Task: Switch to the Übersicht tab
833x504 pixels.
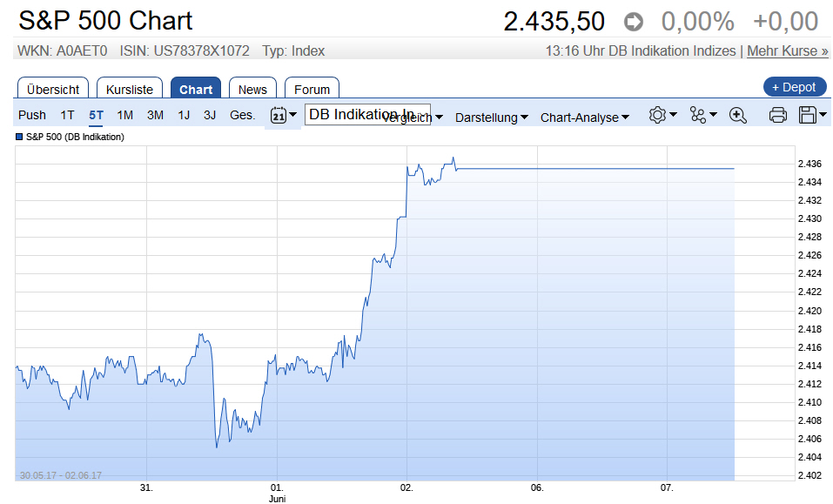Action: point(53,89)
